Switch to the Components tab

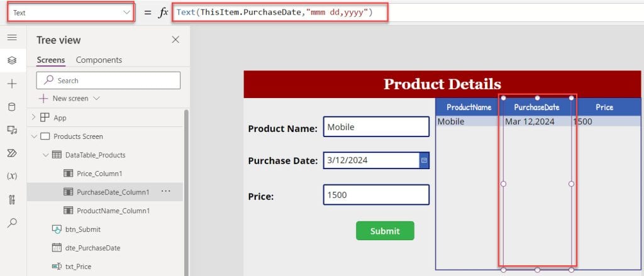coord(99,60)
